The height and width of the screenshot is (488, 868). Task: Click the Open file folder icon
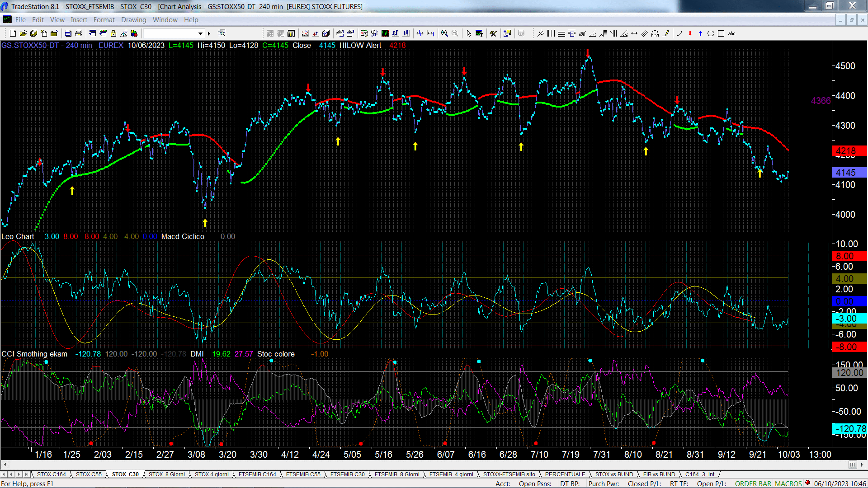(x=23, y=33)
